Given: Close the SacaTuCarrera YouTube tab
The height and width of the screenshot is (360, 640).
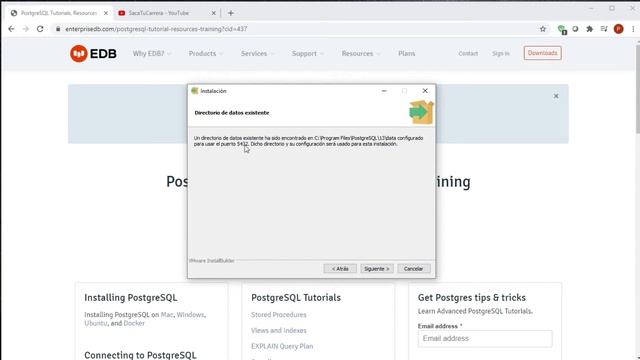Looking at the screenshot, I should point(213,13).
